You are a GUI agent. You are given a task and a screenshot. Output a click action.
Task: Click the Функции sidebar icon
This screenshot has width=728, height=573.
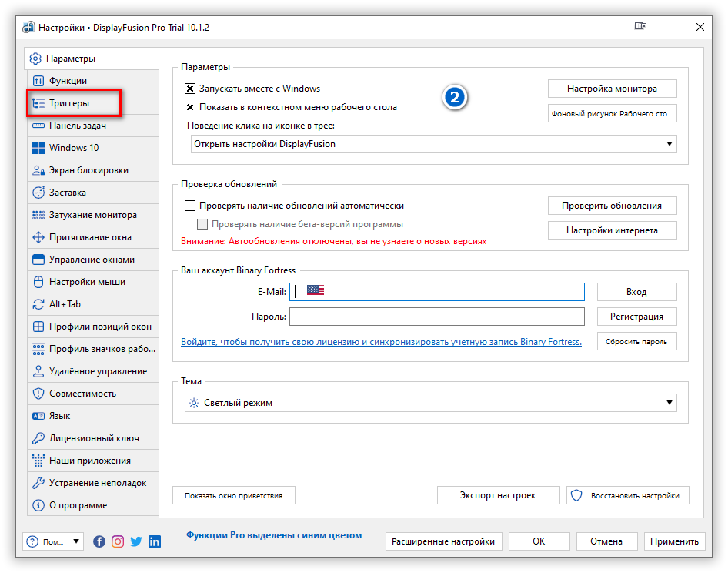point(38,81)
